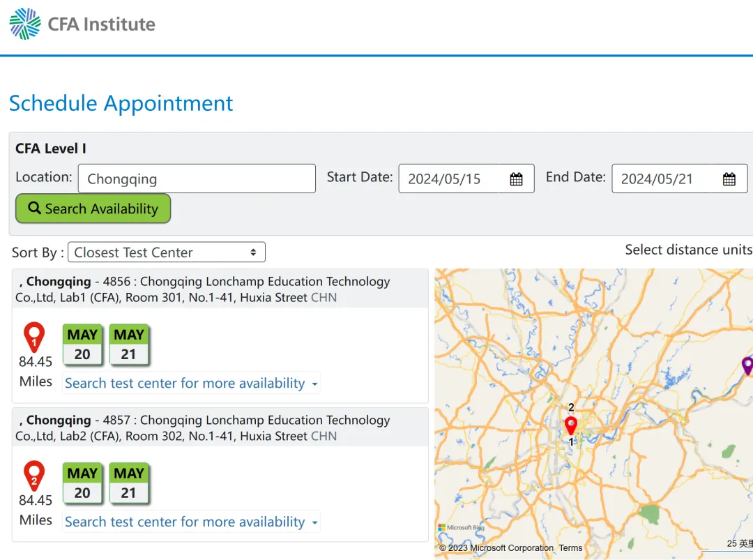Choose May 21 for test center 4857
Screen dimensions: 753x560
tap(129, 483)
